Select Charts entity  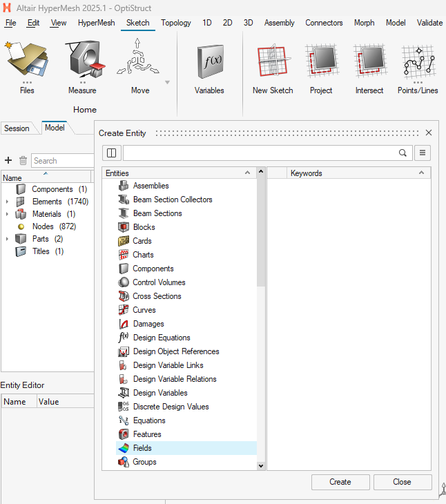coord(143,255)
